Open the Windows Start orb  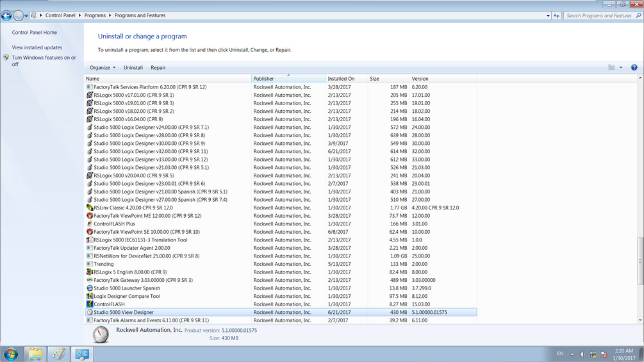pos(11,354)
